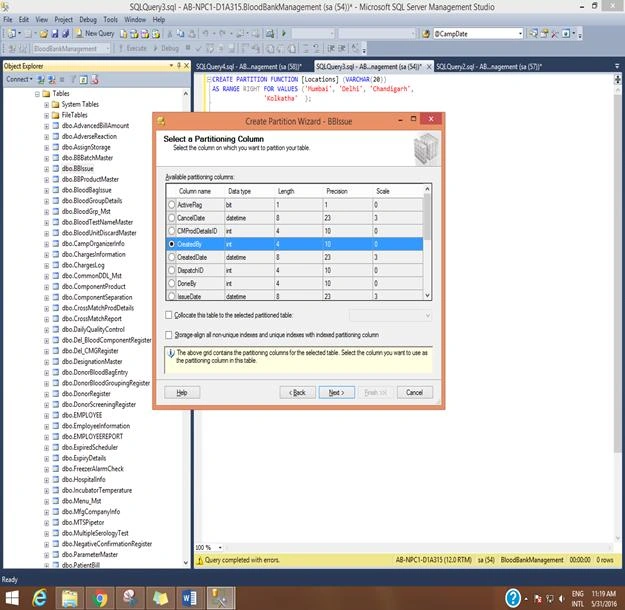
Task: Switch to the SQLQuery4.sql tab
Action: click(249, 67)
